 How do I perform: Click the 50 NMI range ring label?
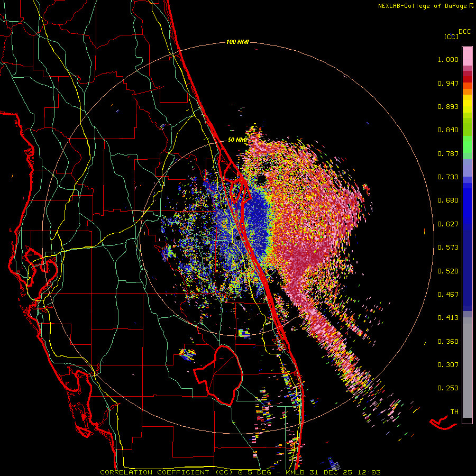click(x=237, y=140)
